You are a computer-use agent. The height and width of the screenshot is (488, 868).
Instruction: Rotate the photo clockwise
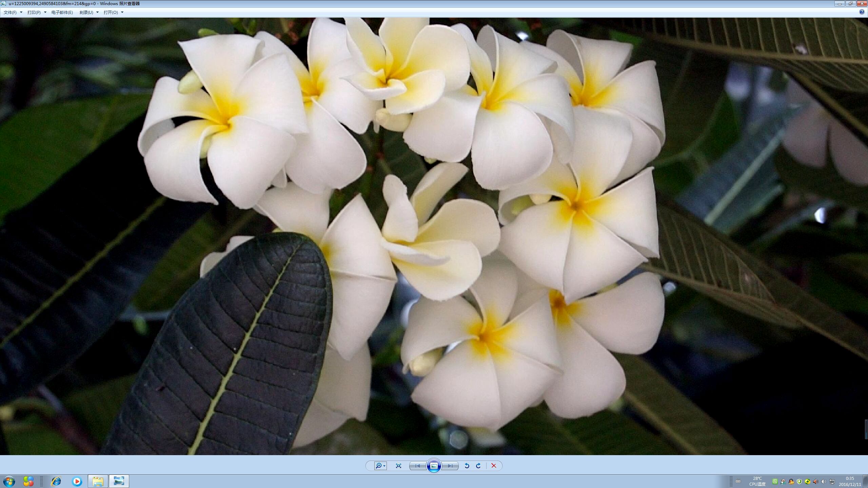478,466
